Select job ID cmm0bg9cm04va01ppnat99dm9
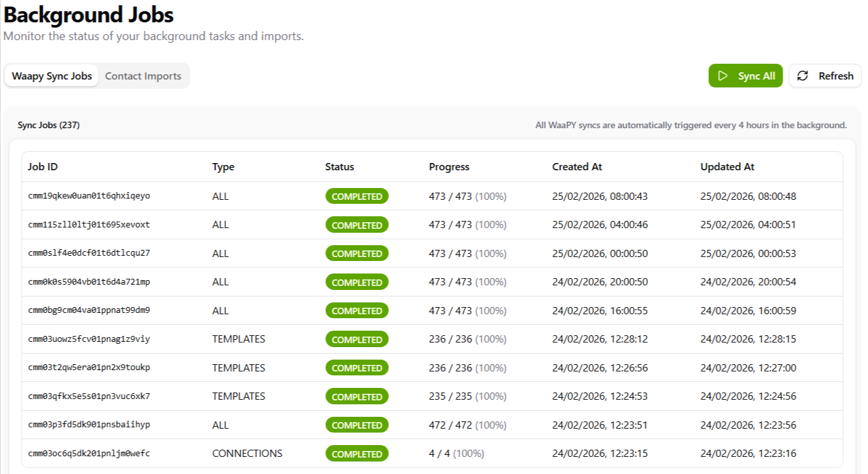Viewport: 868px width, 474px height. (x=89, y=310)
